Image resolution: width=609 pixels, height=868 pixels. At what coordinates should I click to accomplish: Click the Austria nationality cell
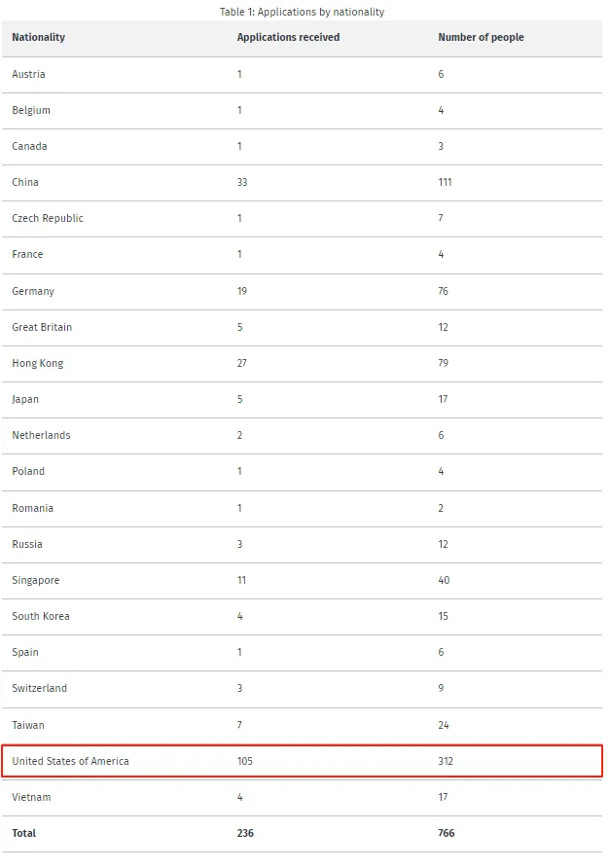click(28, 75)
